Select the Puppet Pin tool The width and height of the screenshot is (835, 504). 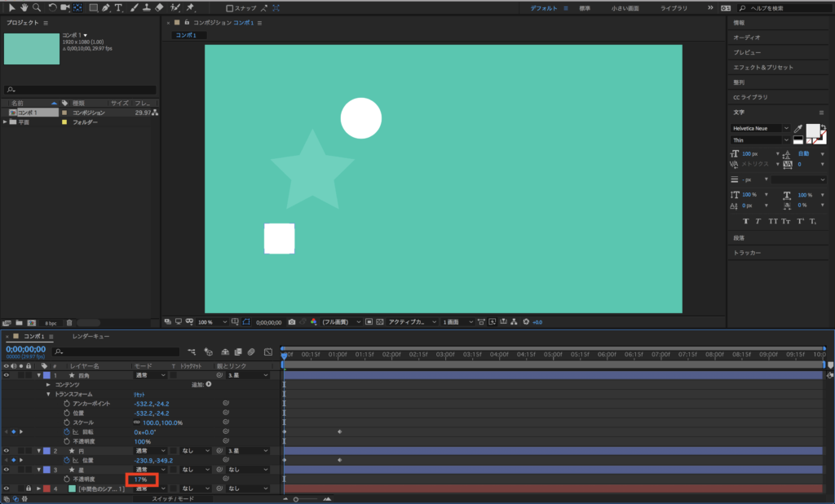point(189,7)
